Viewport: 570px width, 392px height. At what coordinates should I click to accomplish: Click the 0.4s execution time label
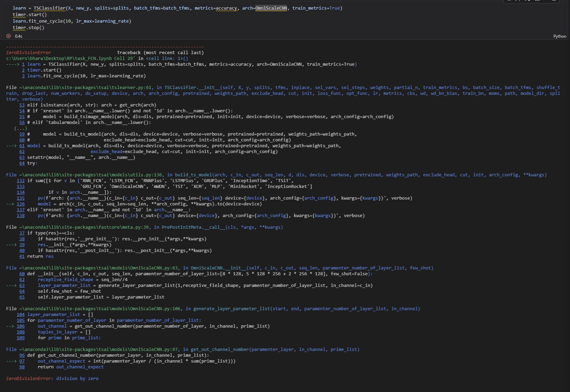(18, 36)
